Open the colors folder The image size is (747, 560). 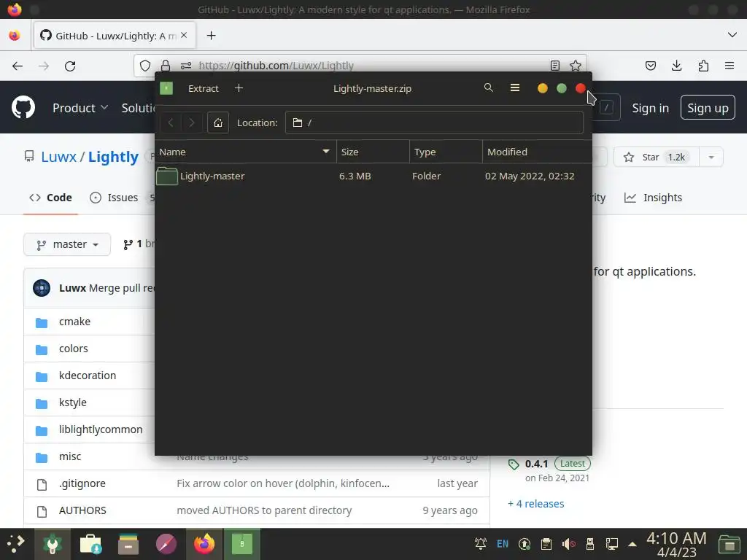click(74, 349)
